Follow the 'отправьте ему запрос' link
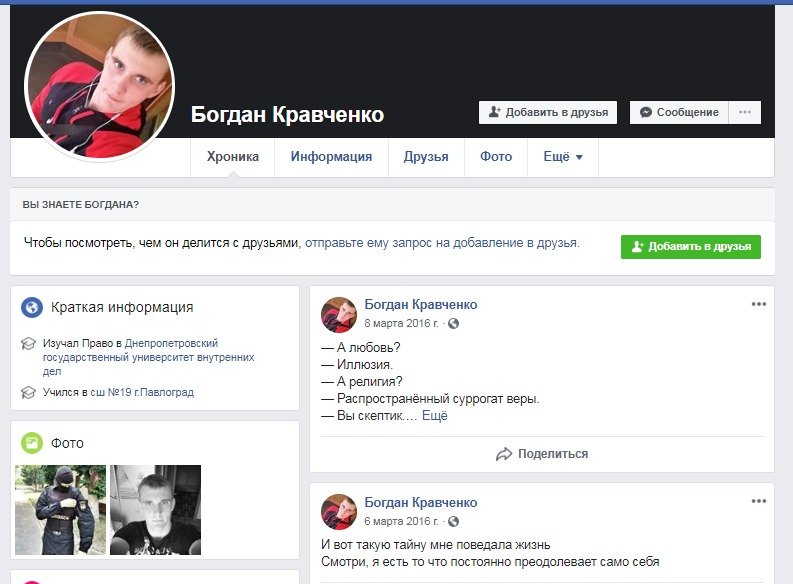Screen dimensions: 793x584 (442, 243)
